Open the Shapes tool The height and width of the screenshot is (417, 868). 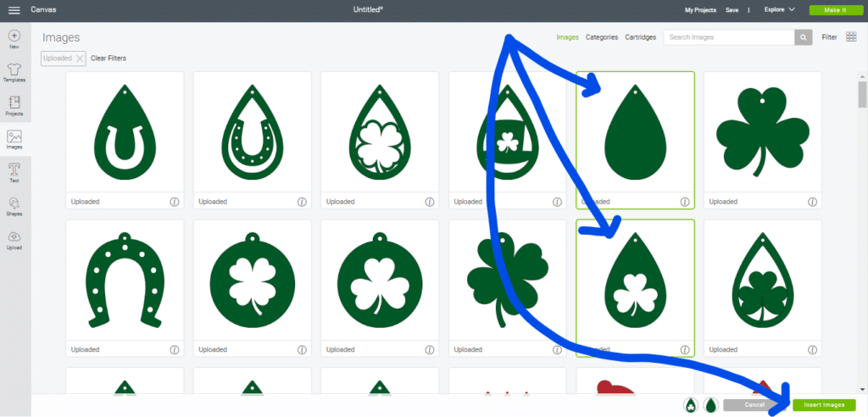coord(14,206)
